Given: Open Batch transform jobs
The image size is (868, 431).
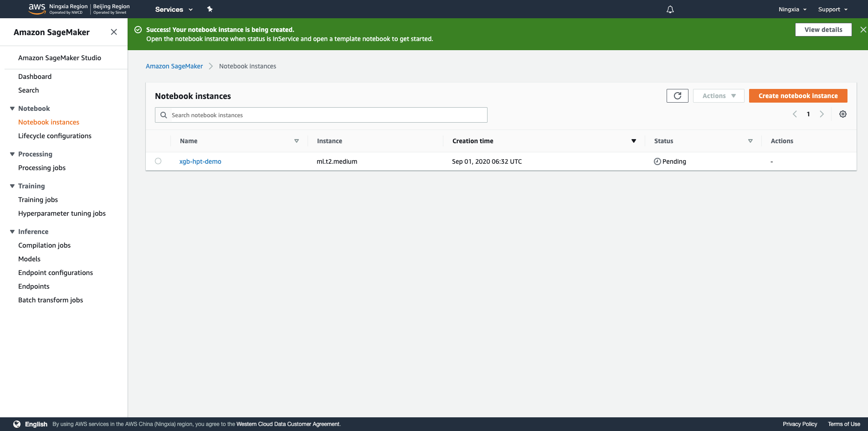Looking at the screenshot, I should click(x=51, y=300).
